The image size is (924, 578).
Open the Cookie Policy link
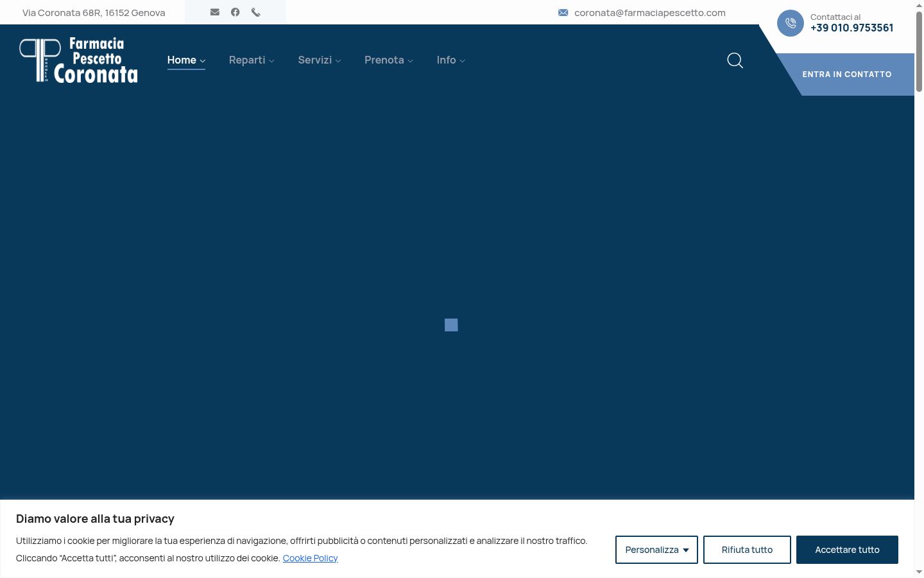(x=310, y=558)
